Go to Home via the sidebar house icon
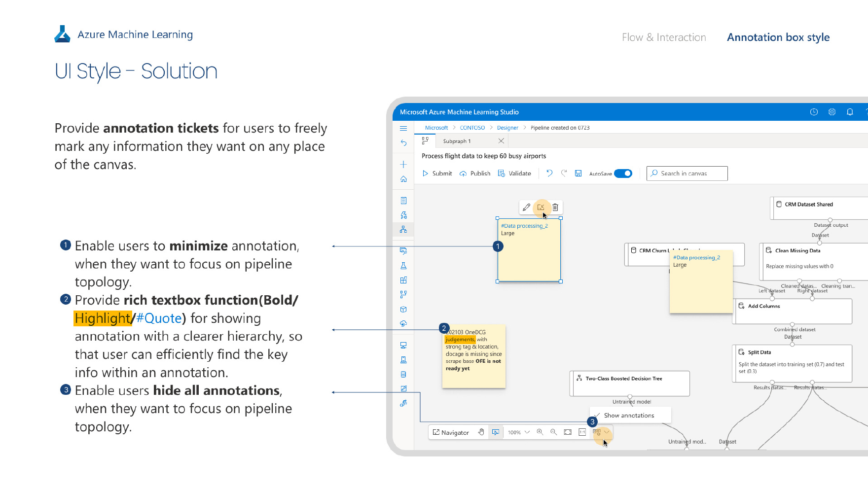Screen dimensions: 868x488 tap(403, 179)
